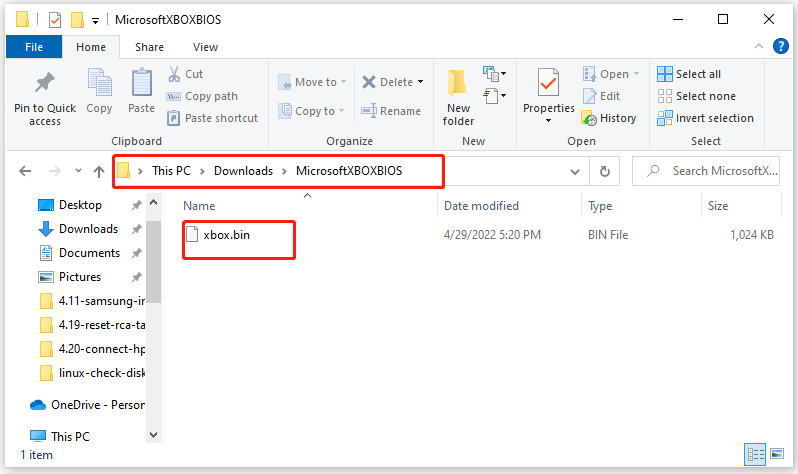Image resolution: width=798 pixels, height=474 pixels.
Task: Click Paste shortcut command
Action: [x=213, y=118]
